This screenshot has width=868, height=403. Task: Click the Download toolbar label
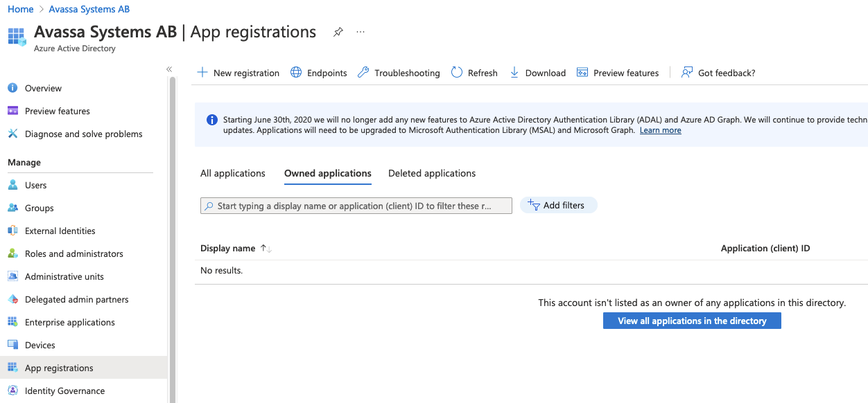546,73
